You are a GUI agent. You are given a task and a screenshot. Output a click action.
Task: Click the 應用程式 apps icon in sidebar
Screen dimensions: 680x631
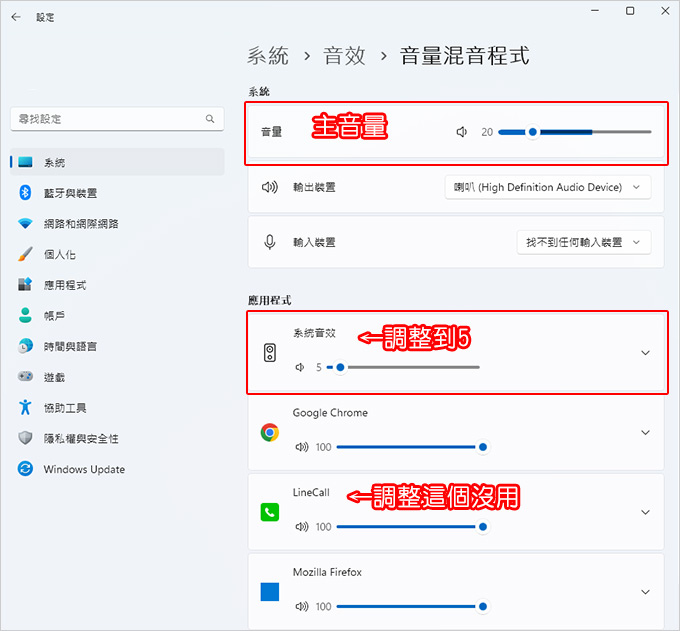[x=25, y=284]
